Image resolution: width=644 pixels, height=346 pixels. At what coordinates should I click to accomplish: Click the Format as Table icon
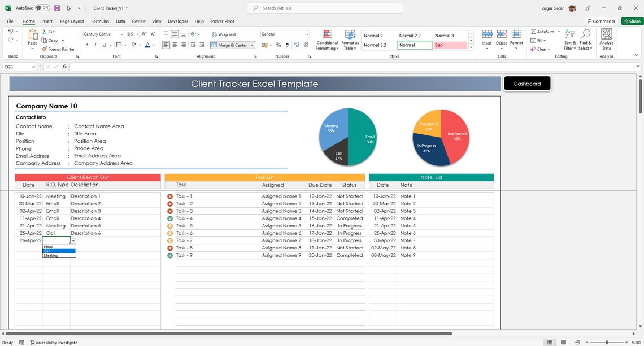click(x=350, y=40)
